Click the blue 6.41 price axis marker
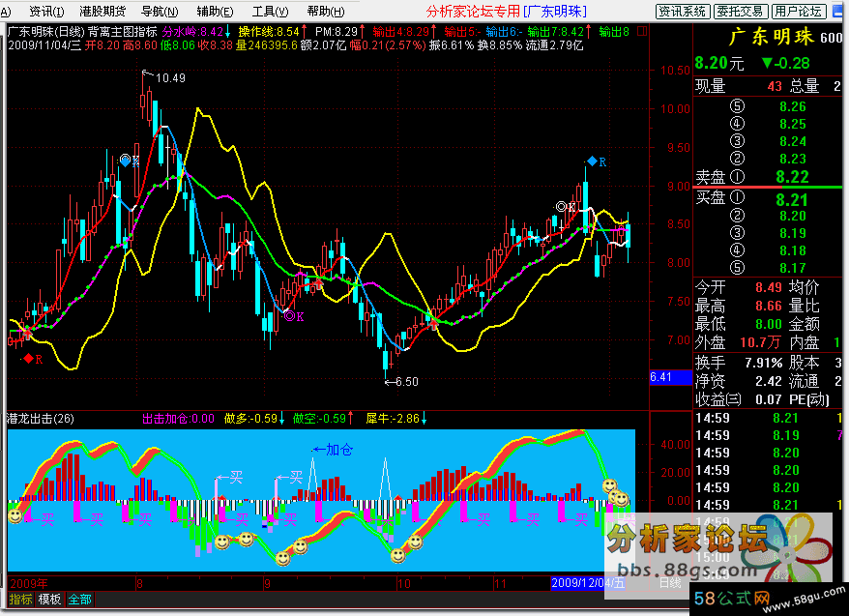Screen dimensions: 849x616 670,377
